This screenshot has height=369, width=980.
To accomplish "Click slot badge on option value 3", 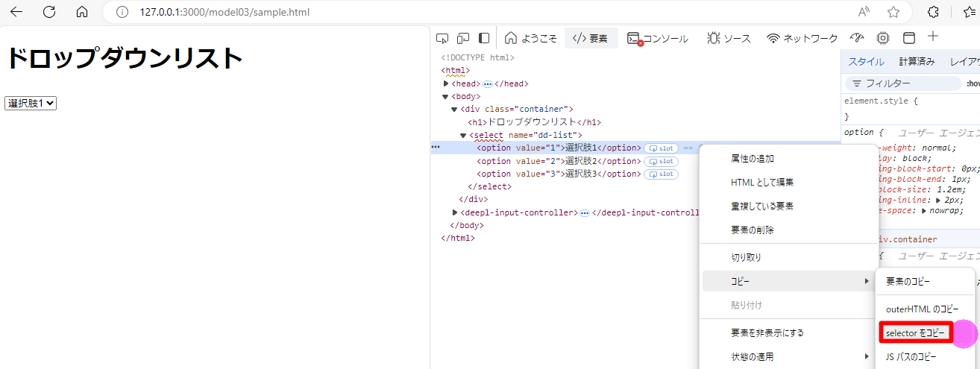I will tap(662, 174).
